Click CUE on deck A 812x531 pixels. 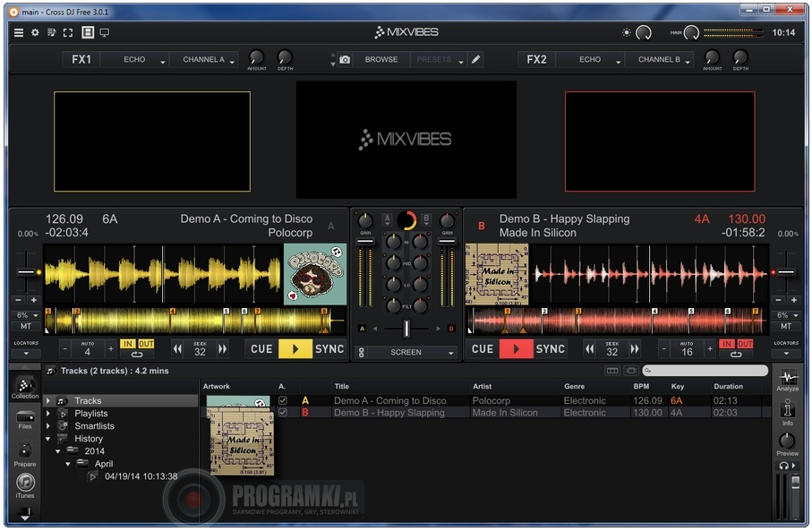[x=261, y=349]
